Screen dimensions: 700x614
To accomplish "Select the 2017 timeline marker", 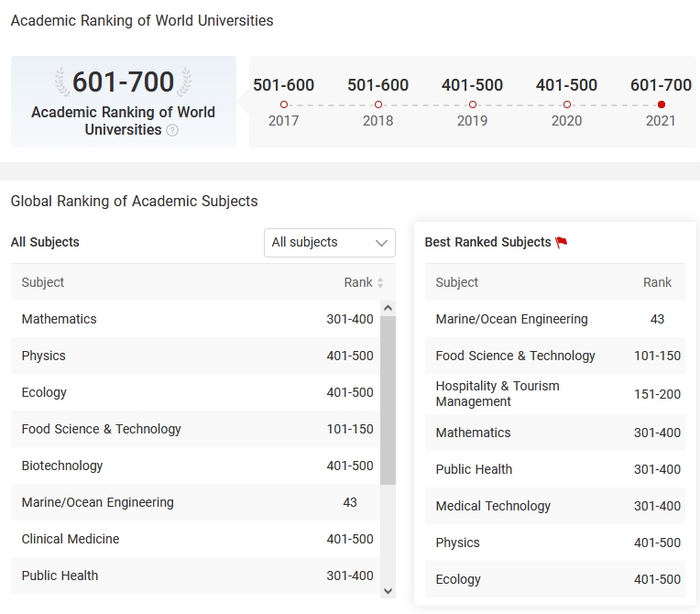I will (284, 104).
